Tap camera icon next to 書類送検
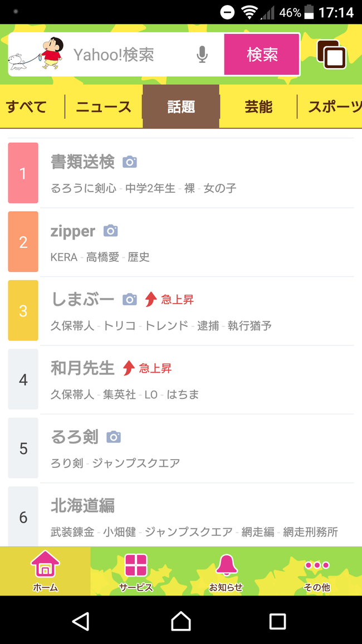362x644 pixels. point(130,162)
